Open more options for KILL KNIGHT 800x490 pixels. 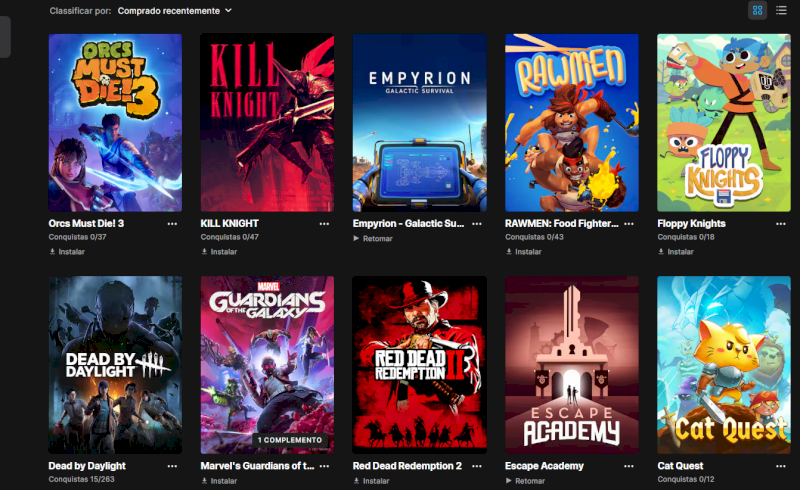point(324,224)
